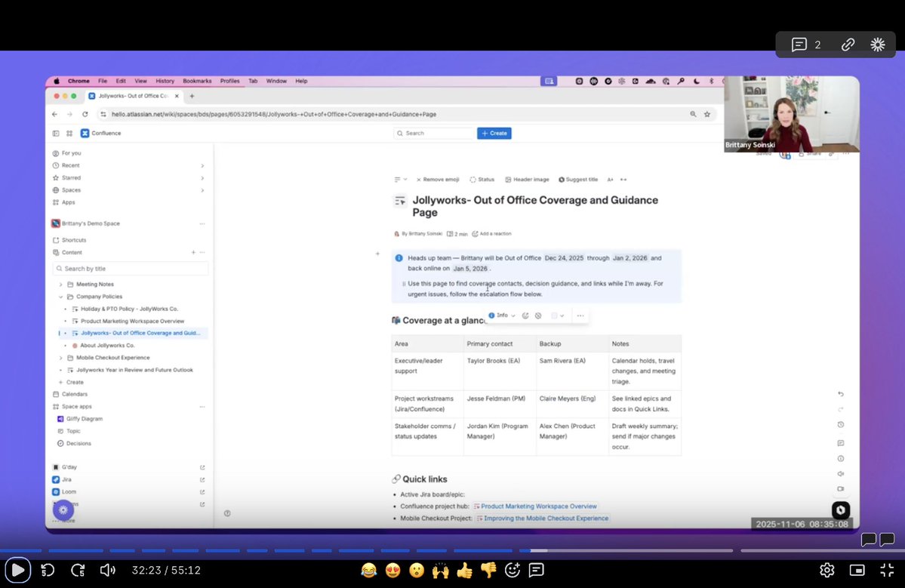Collapse the Company Policies folder
Viewport: 905px width, 588px height.
(60, 297)
